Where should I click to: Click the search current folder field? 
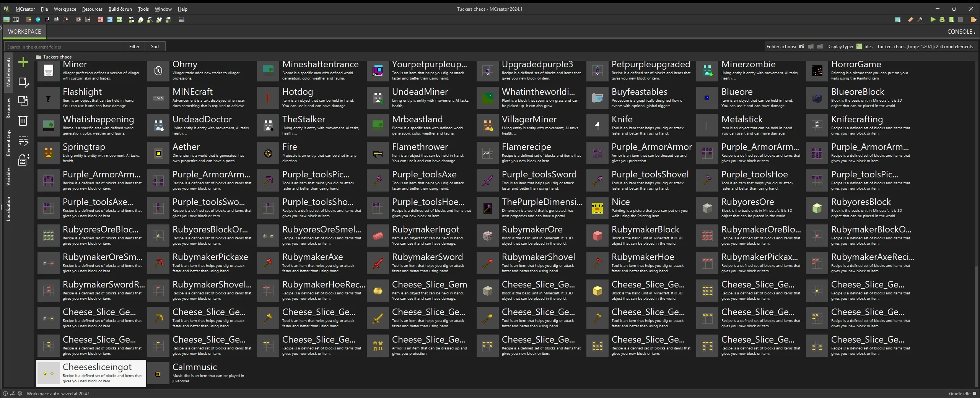(x=64, y=47)
